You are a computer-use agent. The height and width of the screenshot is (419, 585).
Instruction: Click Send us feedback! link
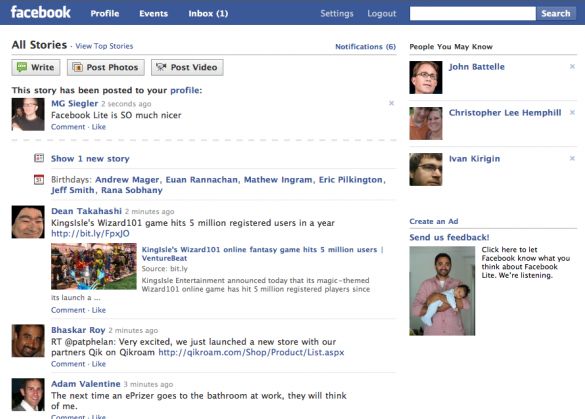(449, 237)
